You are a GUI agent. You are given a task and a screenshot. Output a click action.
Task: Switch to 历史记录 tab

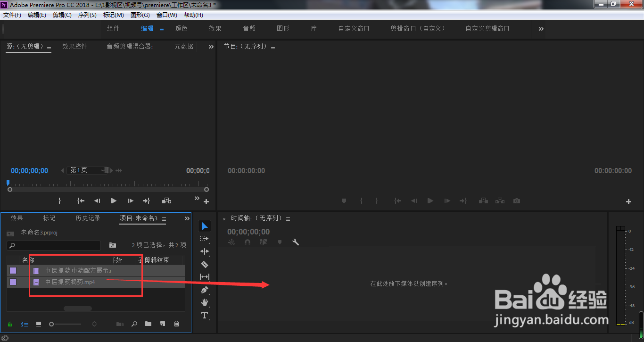[88, 218]
